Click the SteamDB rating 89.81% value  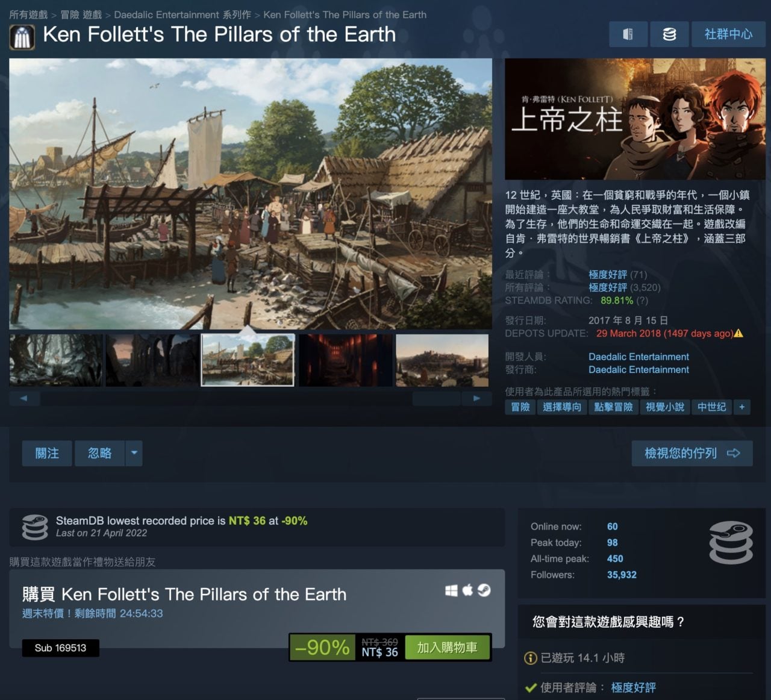[617, 300]
